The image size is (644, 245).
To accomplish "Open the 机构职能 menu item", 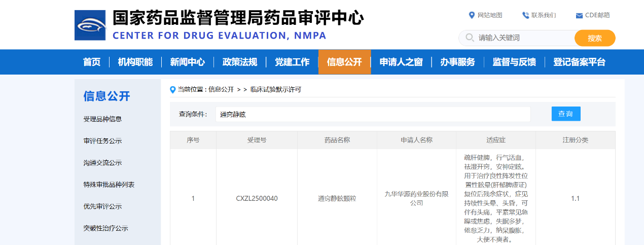I will (x=135, y=62).
